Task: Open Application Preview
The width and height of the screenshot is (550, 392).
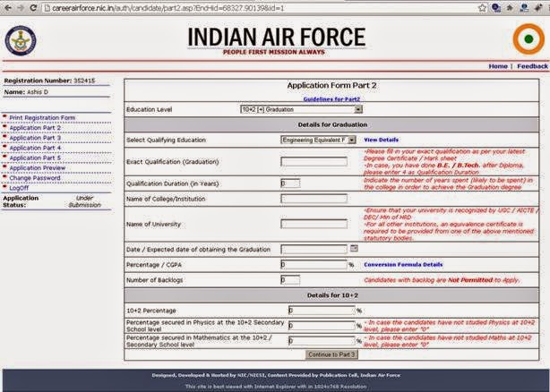Action: [x=38, y=168]
